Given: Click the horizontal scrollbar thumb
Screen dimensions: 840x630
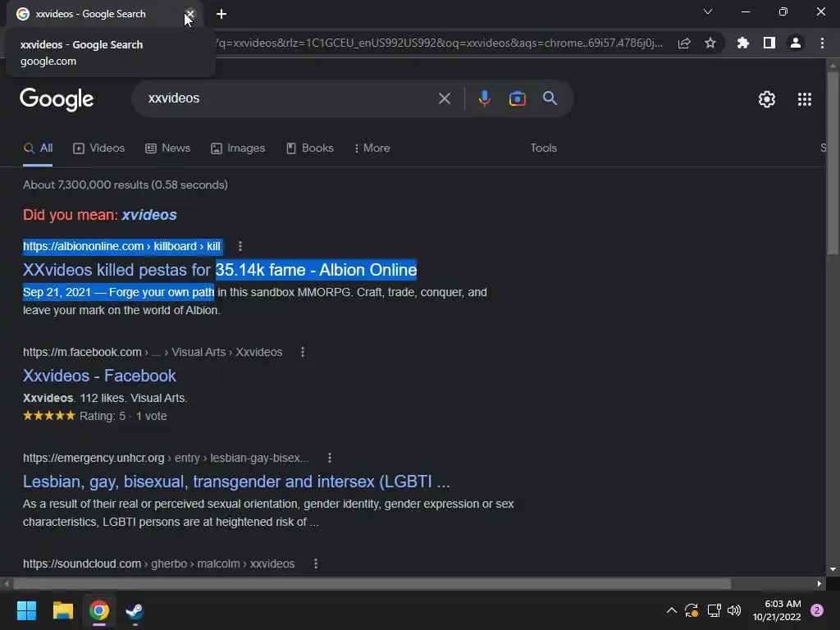Looking at the screenshot, I should pyautogui.click(x=372, y=583).
